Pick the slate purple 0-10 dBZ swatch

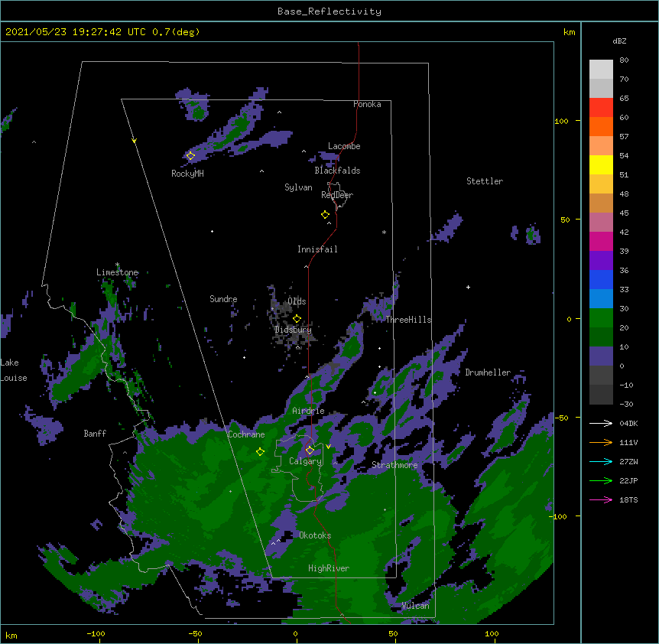601,356
